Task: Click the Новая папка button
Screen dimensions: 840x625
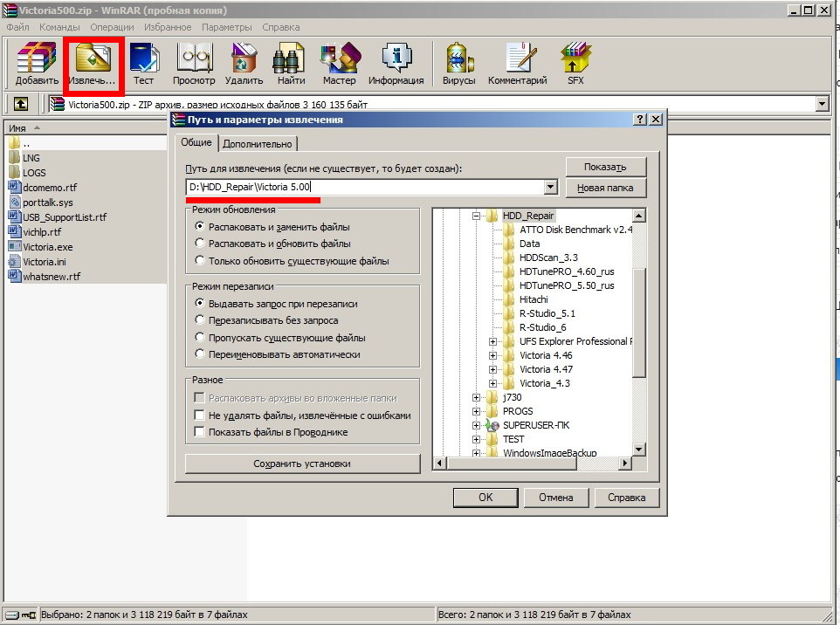Action: coord(605,188)
